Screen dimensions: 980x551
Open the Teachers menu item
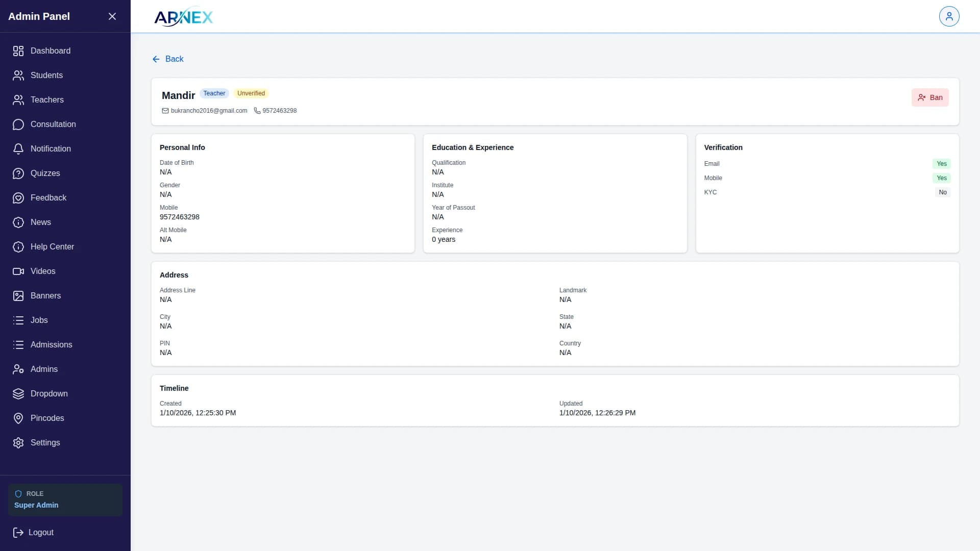pos(47,100)
